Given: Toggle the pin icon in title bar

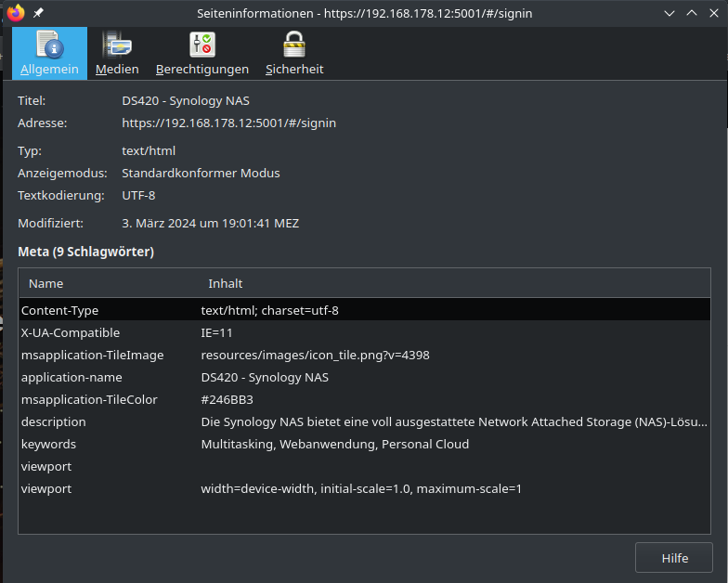Looking at the screenshot, I should pos(38,13).
